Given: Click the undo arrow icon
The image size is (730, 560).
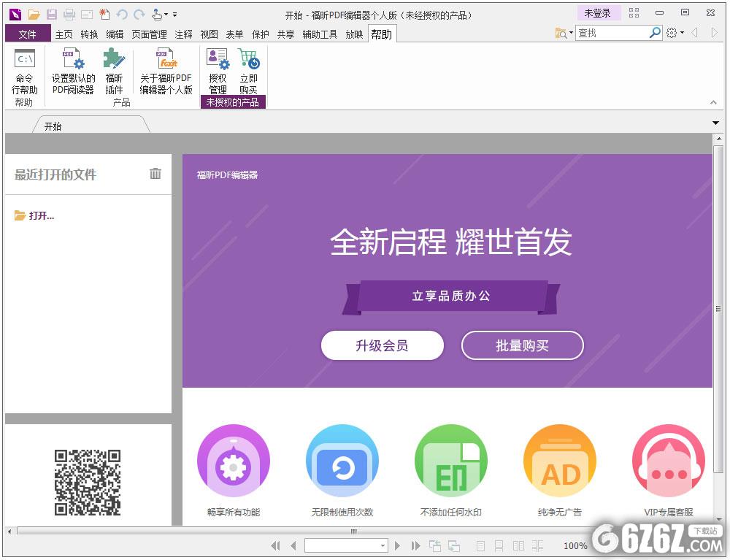Looking at the screenshot, I should (x=122, y=15).
